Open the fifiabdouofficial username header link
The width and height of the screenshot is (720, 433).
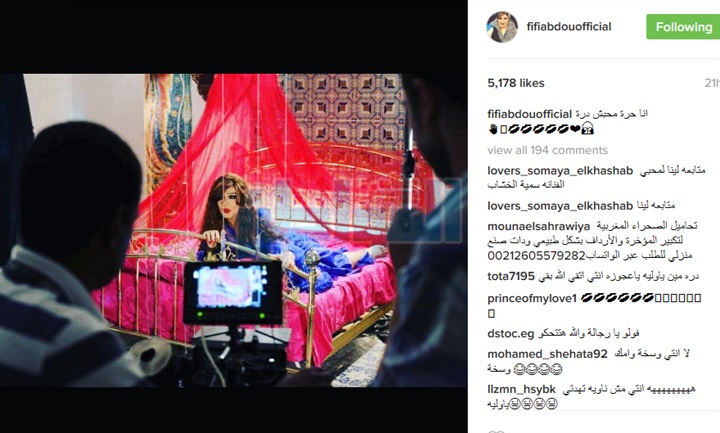(569, 27)
